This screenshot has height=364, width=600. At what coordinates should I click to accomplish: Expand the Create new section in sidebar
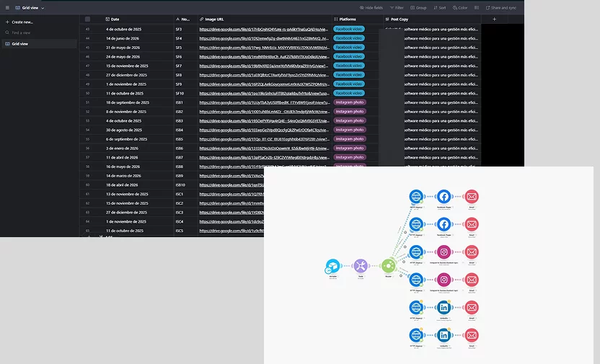point(22,22)
